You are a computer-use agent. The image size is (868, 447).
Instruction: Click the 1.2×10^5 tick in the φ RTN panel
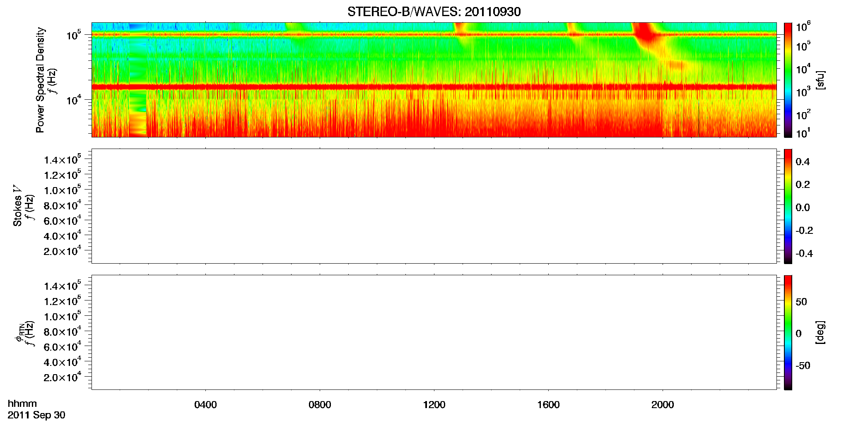(62, 300)
